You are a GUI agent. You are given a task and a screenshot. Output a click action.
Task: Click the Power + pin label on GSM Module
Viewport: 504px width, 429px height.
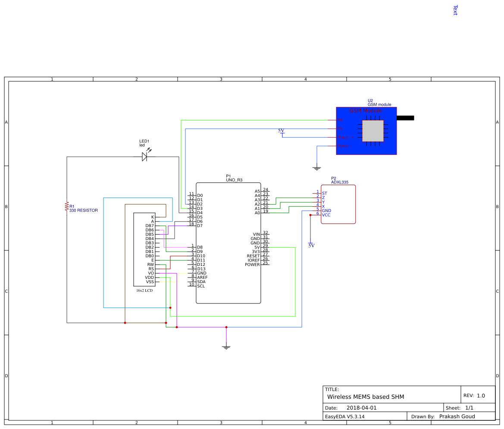click(x=345, y=137)
